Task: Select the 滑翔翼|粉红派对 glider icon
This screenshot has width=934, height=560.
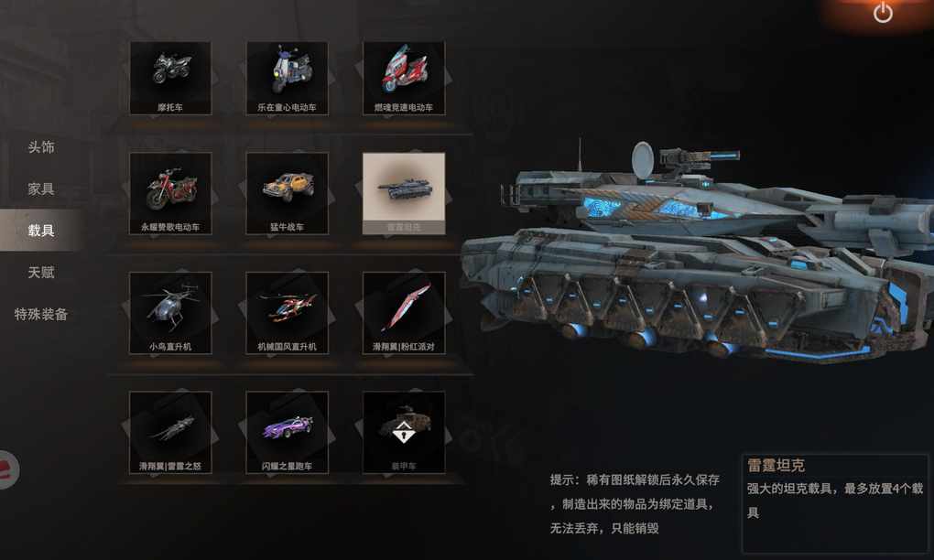Action: point(404,313)
